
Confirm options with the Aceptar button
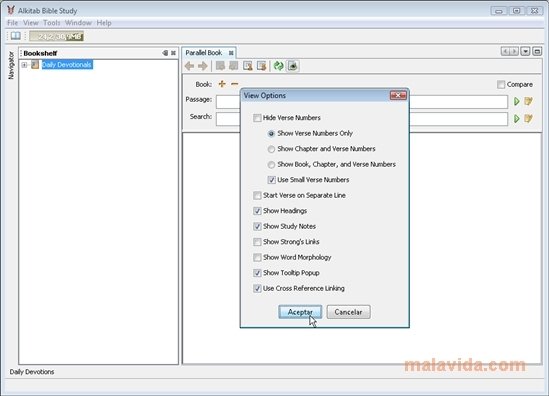coord(300,312)
